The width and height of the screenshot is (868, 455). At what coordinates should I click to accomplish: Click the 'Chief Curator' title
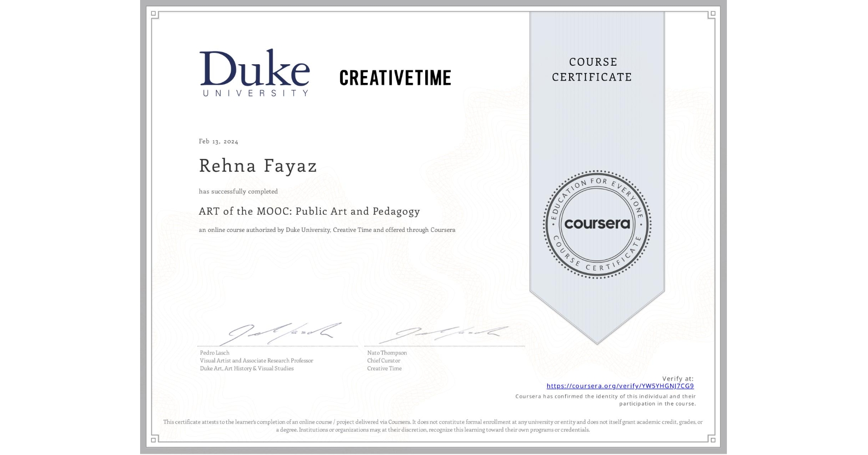(x=384, y=360)
